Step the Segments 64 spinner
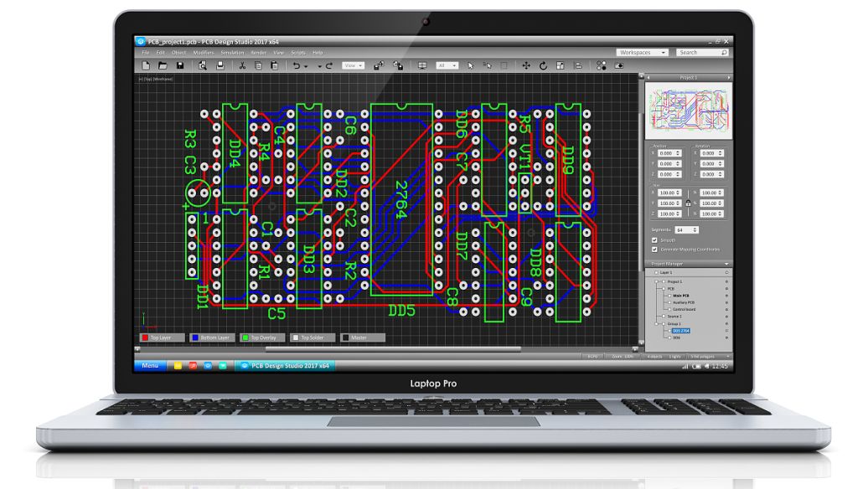Screen dimensions: 868x489 pos(695,229)
